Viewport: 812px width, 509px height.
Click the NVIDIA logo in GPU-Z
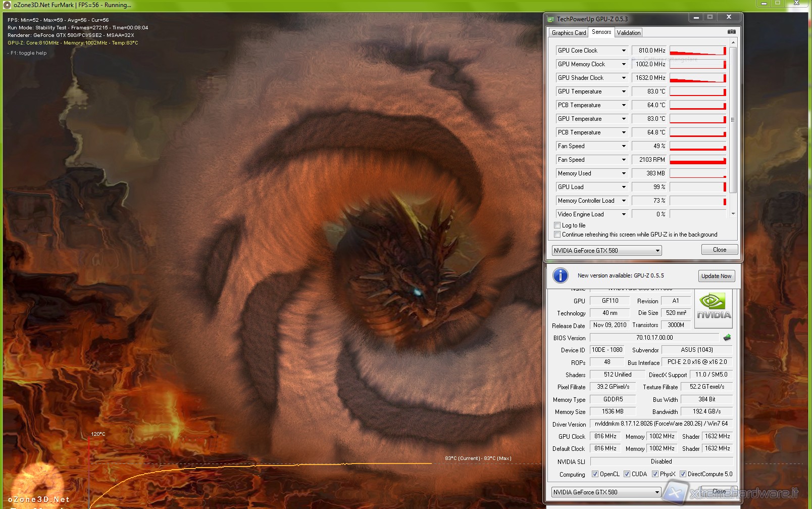pos(714,308)
